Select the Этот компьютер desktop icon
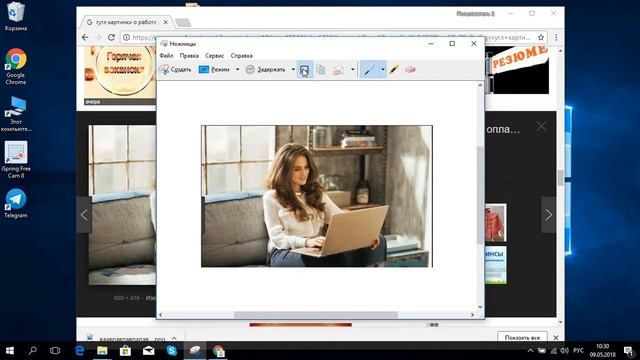The width and height of the screenshot is (640, 360). (x=16, y=114)
